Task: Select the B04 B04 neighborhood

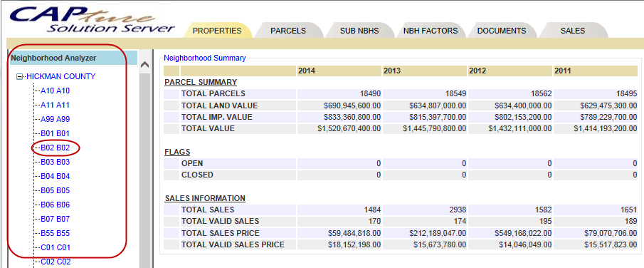Action: (x=55, y=176)
